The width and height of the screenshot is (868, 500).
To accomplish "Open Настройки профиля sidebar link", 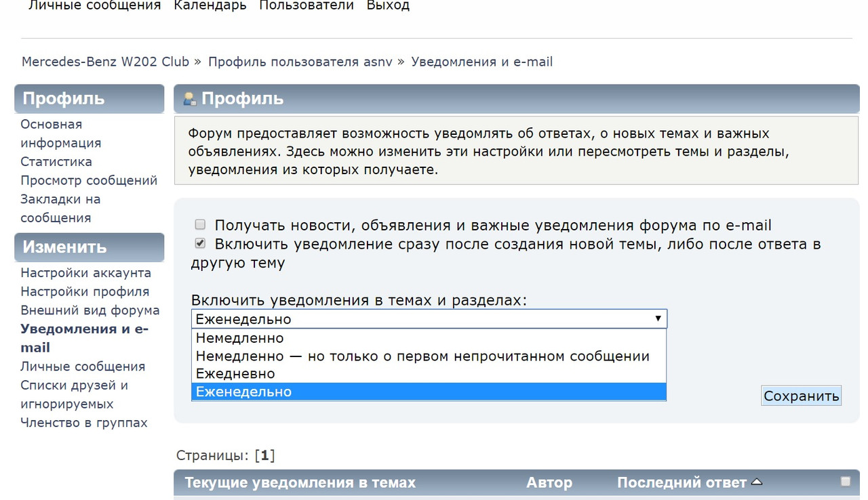I will [85, 291].
